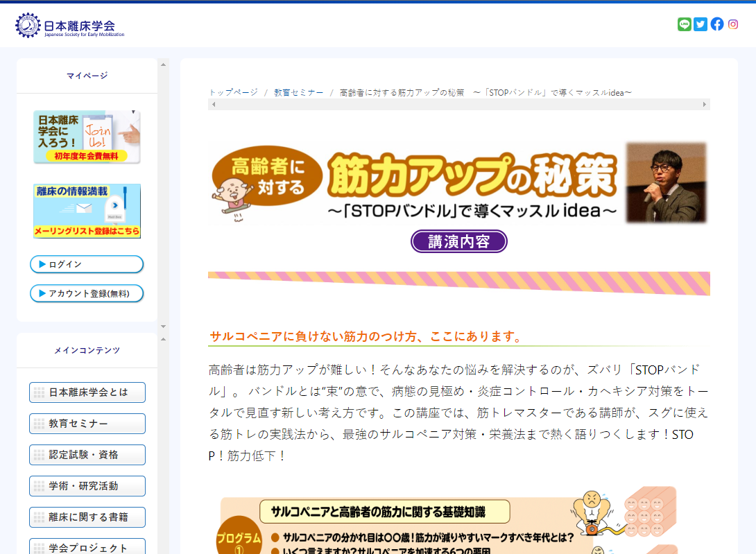Click the メインコンテンツ panel scroll-up arrow
Image resolution: width=756 pixels, height=554 pixels.
(x=164, y=340)
